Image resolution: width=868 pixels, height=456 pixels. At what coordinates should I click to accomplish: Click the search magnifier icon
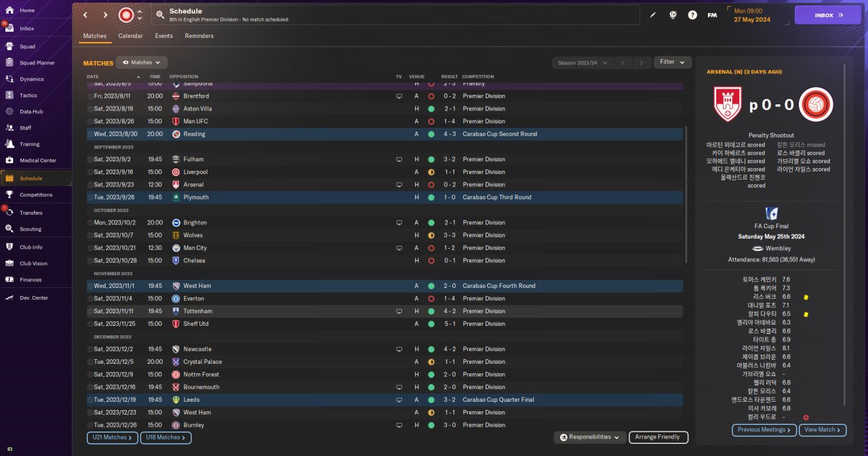tap(160, 15)
